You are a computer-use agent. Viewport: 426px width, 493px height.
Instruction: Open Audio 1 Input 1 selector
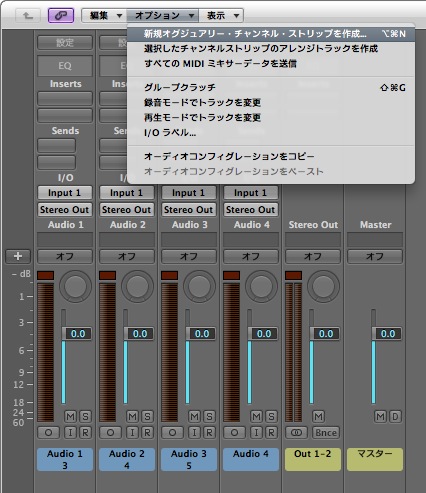pos(65,193)
